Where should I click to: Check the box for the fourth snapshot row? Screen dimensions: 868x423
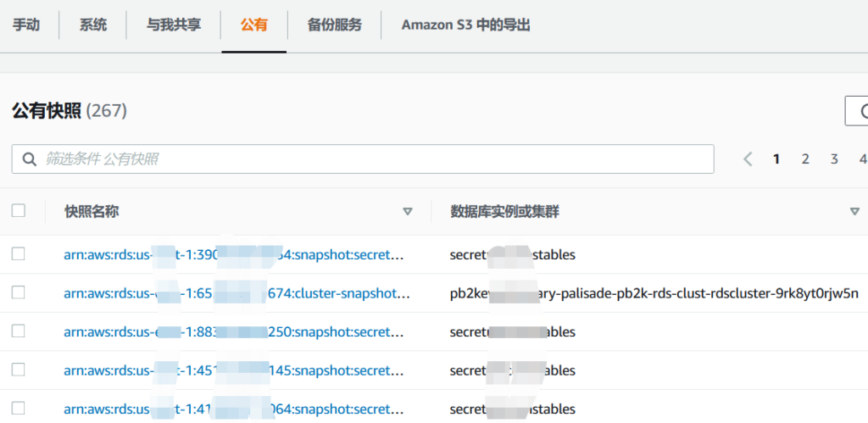point(19,370)
